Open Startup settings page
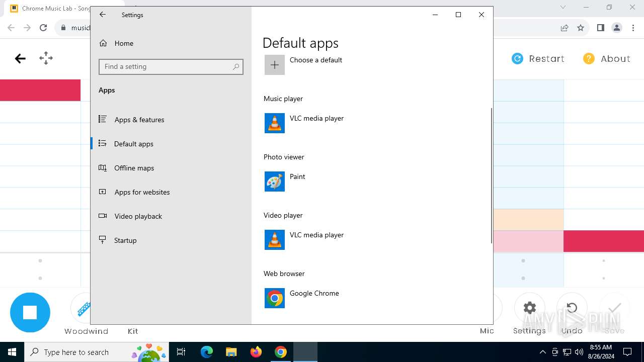 point(171,240)
